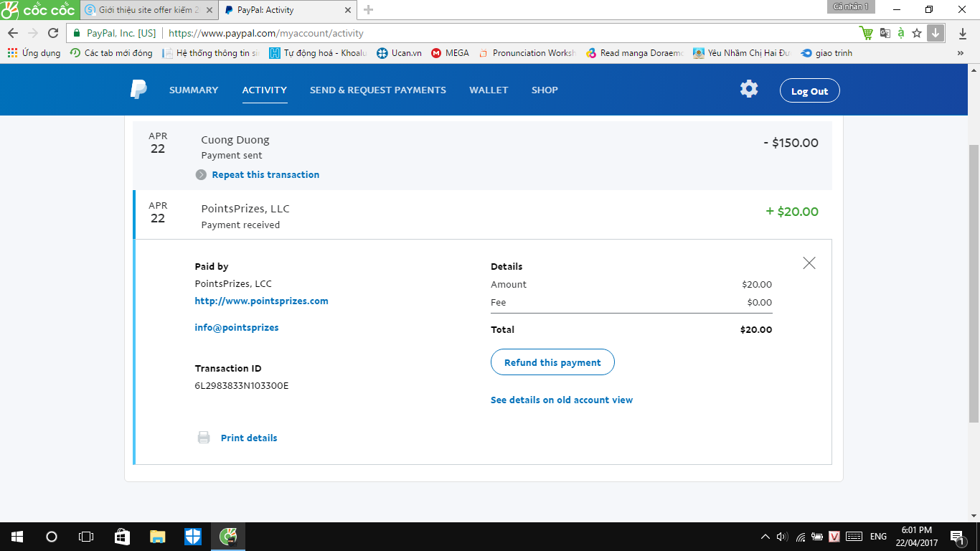Open a new browser tab
This screenshot has width=980, height=551.
[x=369, y=10]
